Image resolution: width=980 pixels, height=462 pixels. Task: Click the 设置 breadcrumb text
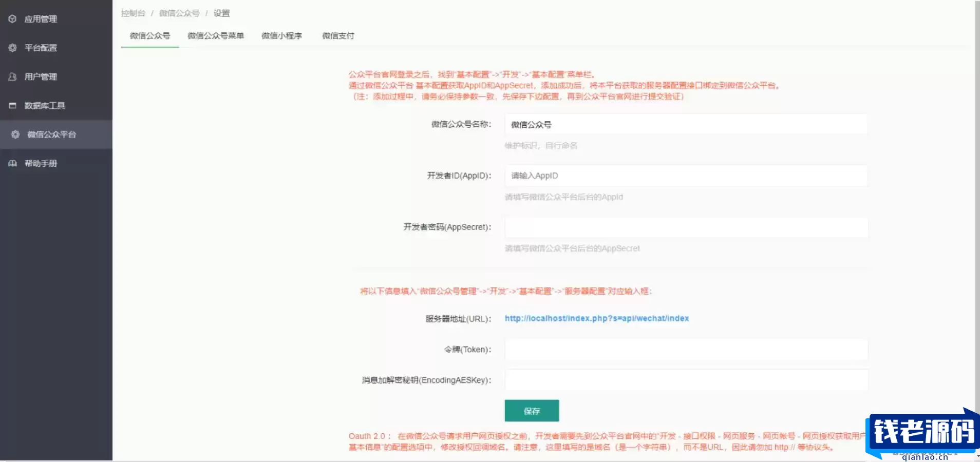[x=222, y=13]
